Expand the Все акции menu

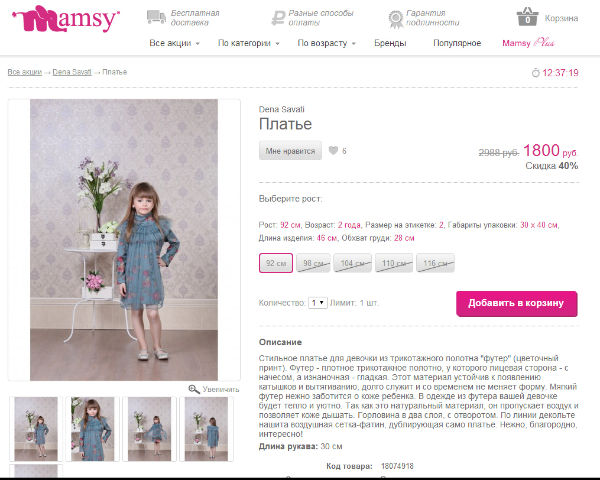tap(174, 43)
